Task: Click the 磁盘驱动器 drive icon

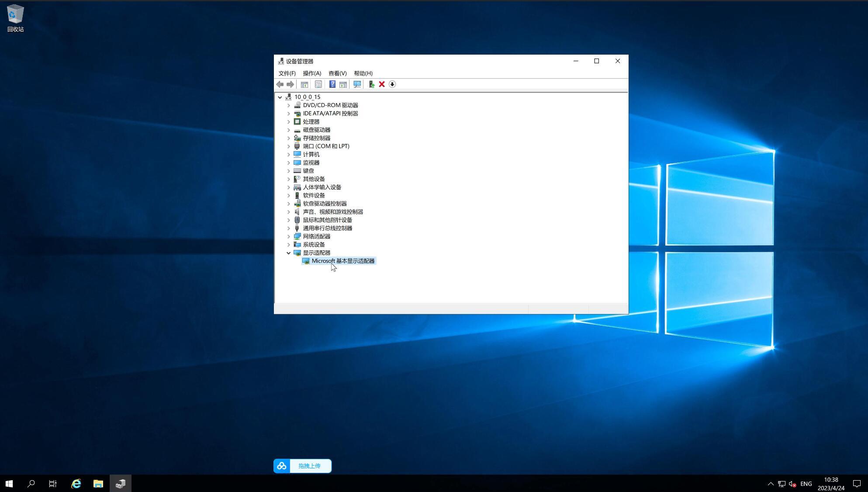Action: click(x=297, y=130)
